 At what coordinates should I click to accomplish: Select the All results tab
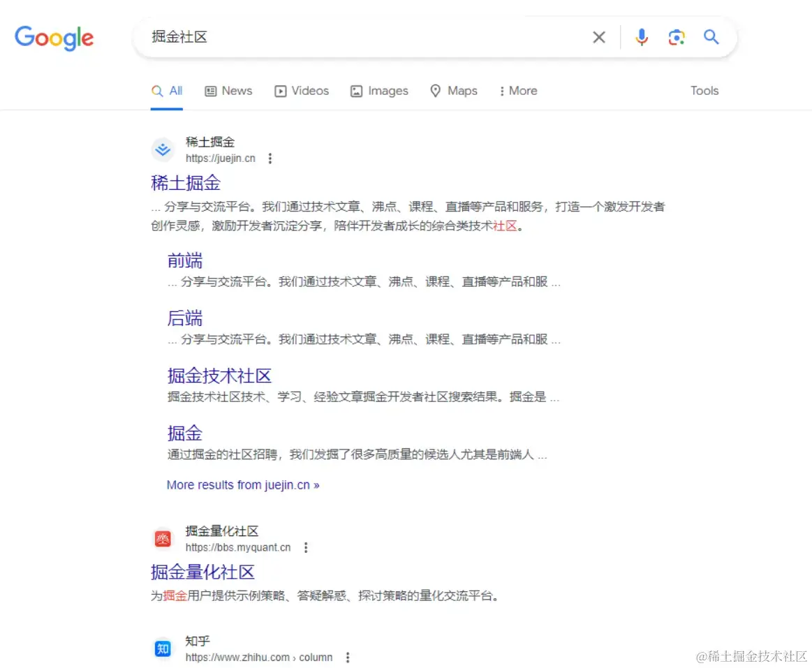click(167, 91)
